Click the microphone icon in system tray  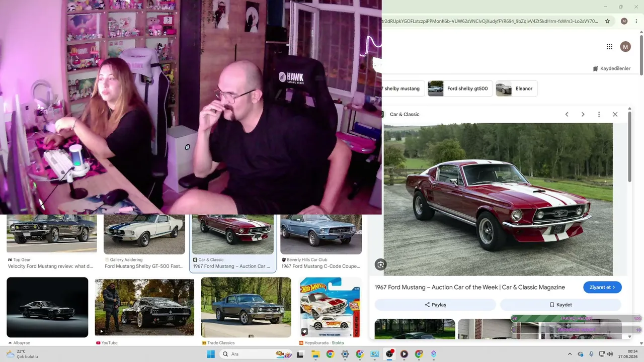(x=591, y=354)
